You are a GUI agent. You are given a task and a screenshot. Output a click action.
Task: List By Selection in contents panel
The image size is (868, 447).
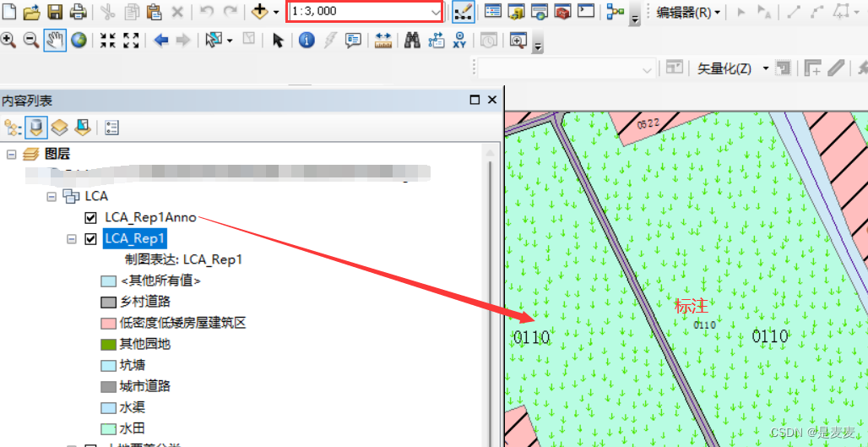[x=83, y=128]
